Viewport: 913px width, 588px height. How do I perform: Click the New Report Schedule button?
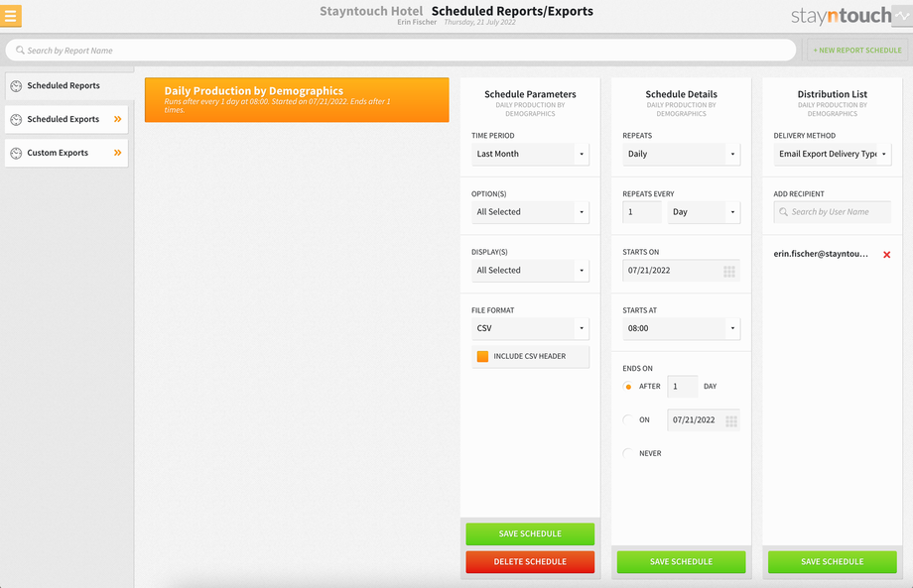click(x=857, y=51)
